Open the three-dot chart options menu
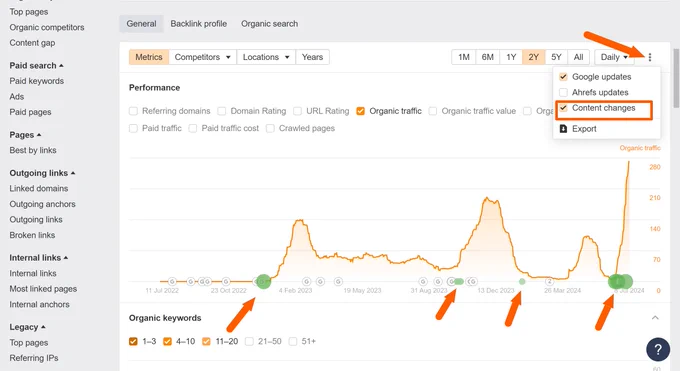Viewport: 680px width, 371px height. [x=650, y=57]
